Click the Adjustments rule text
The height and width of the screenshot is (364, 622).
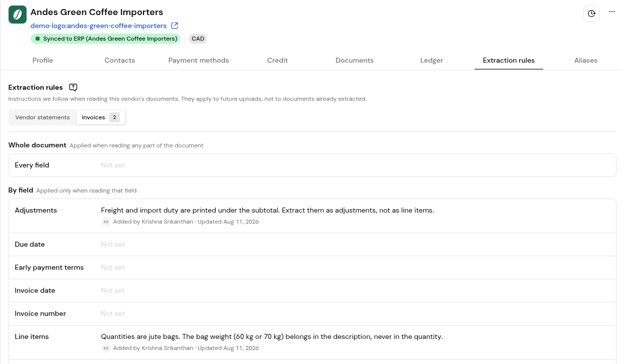tap(267, 210)
